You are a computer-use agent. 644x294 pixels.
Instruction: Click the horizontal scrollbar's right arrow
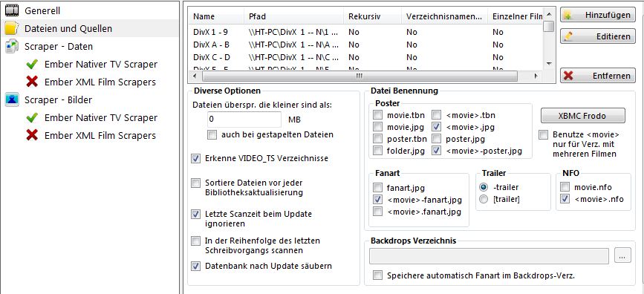(x=535, y=76)
